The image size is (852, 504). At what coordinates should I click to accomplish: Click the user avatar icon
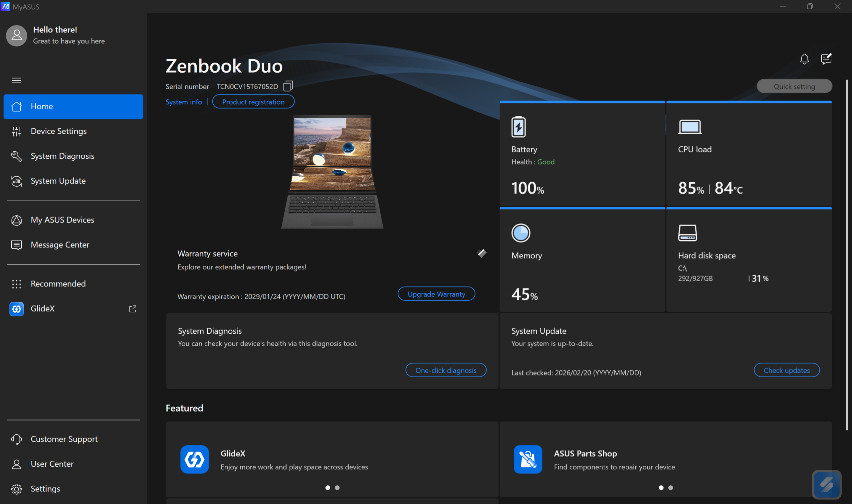16,35
